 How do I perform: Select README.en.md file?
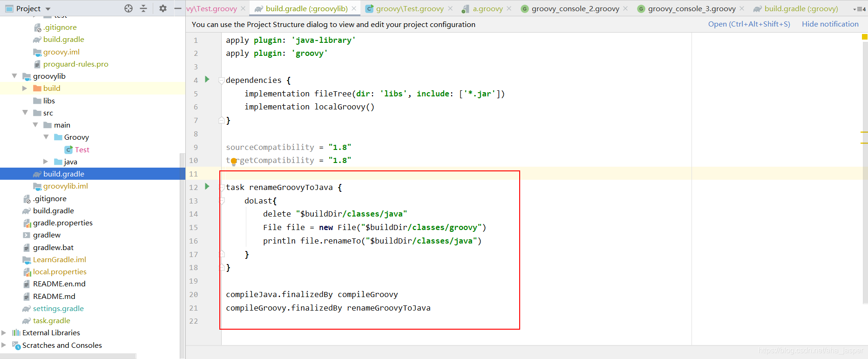pyautogui.click(x=59, y=284)
